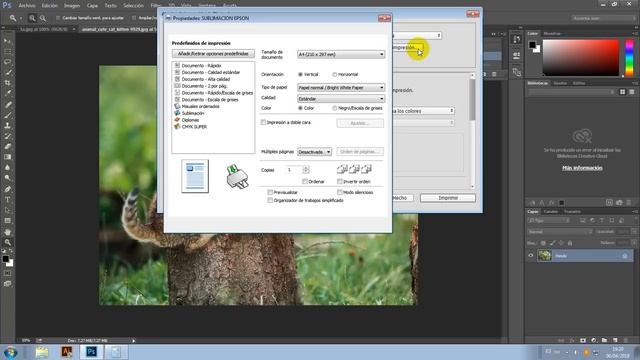Image resolution: width=640 pixels, height=360 pixels.
Task: Create a new layer from Capas footer
Action: (615, 340)
